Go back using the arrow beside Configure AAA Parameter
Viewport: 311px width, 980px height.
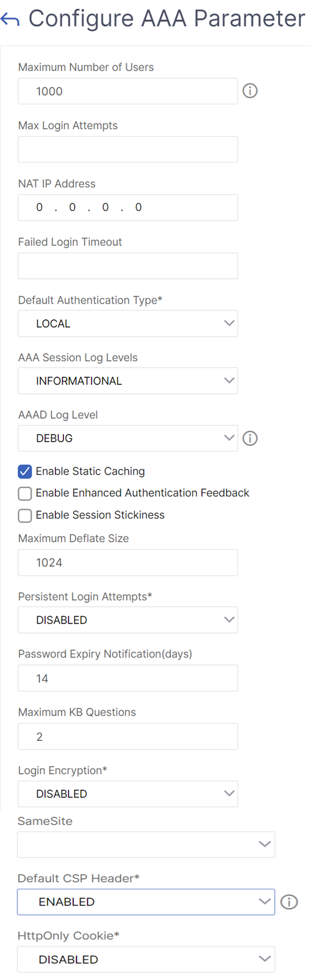(11, 20)
